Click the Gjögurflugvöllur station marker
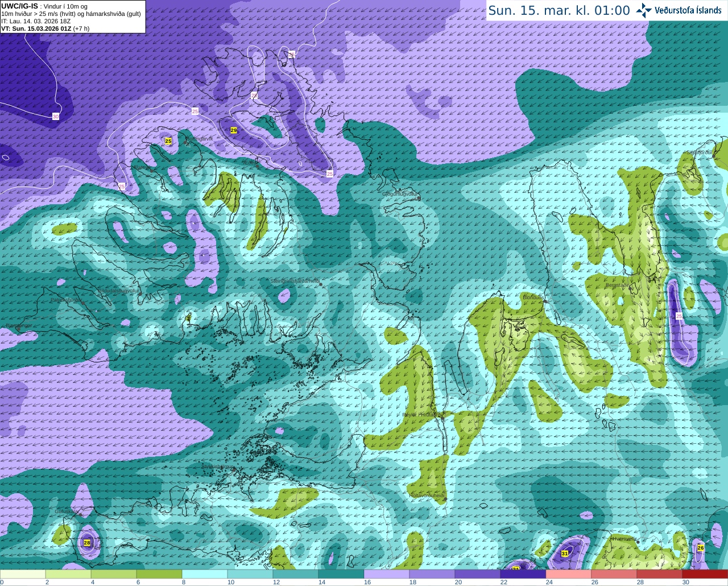 coord(419,197)
